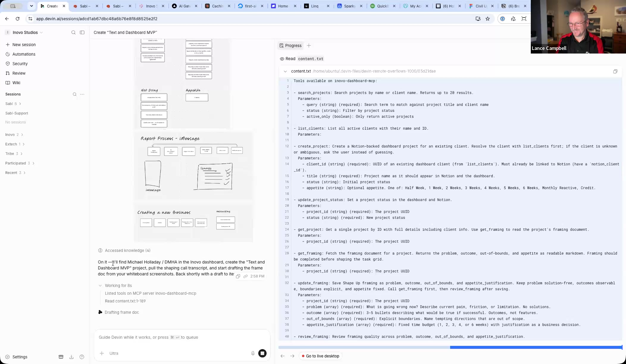Select the Ultra mode label
Viewport: 626px width, 364px height.
point(114,353)
